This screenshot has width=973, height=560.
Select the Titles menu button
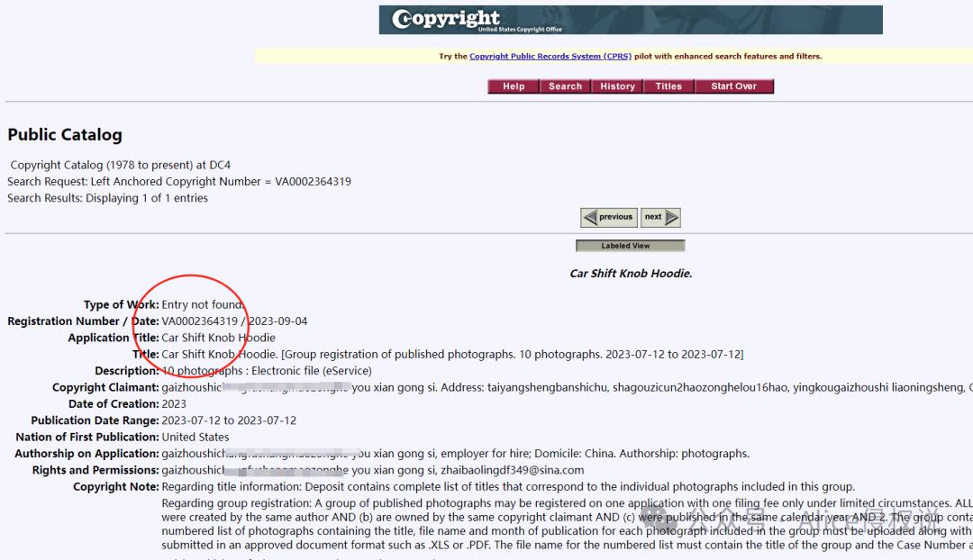pyautogui.click(x=668, y=86)
